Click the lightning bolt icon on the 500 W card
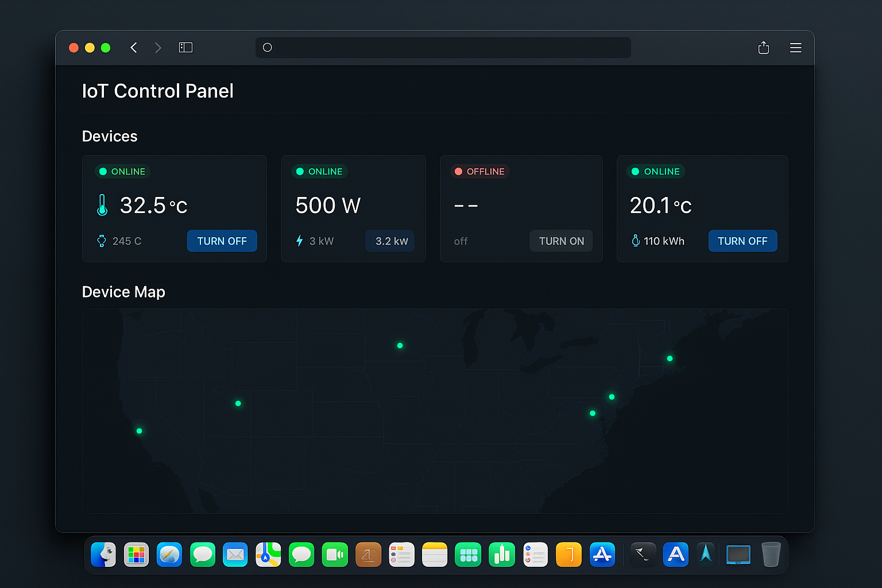This screenshot has width=882, height=588. tap(300, 241)
